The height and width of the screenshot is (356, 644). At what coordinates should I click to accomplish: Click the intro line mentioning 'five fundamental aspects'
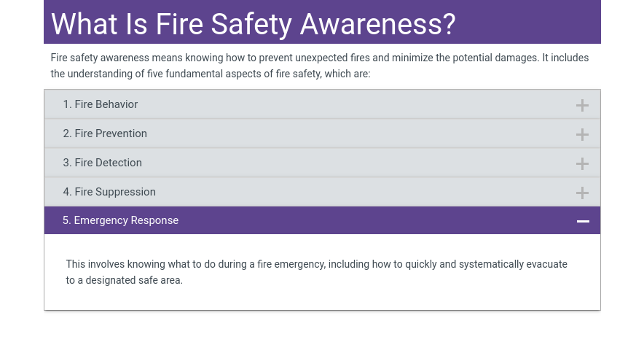[211, 74]
